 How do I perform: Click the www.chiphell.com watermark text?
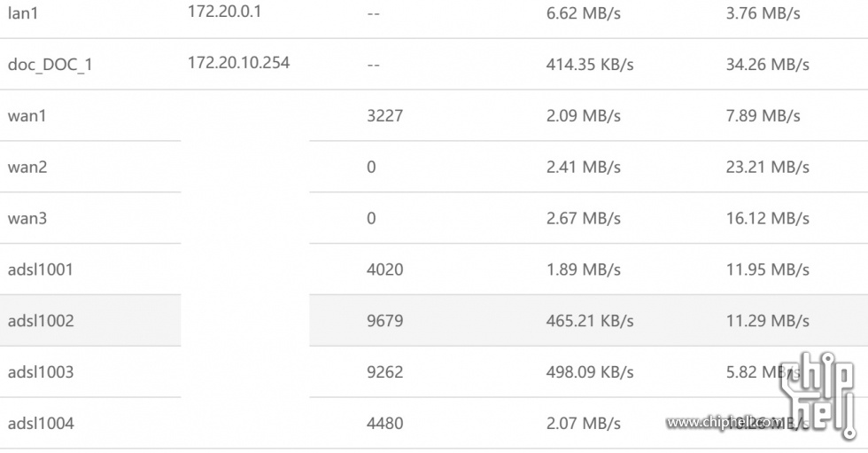(725, 423)
